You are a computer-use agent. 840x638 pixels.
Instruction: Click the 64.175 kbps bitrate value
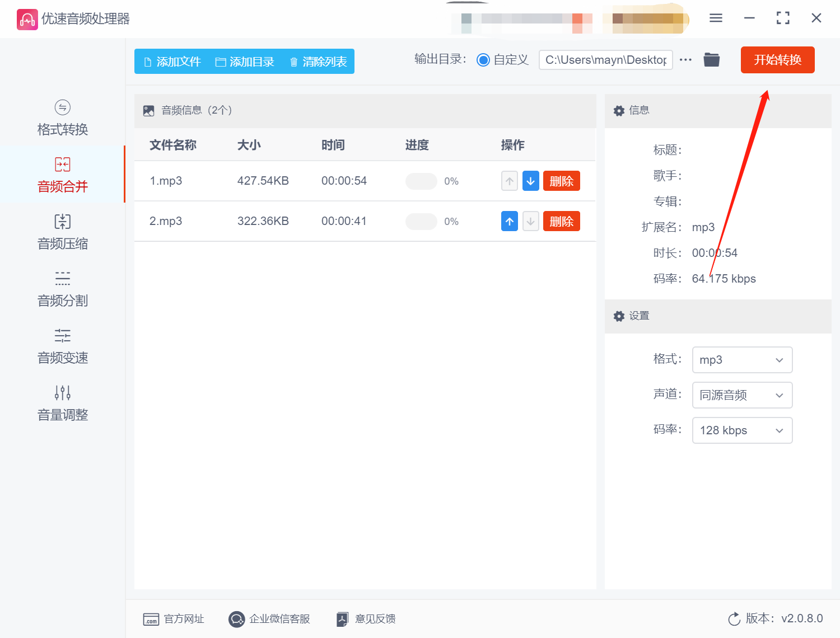tap(724, 279)
